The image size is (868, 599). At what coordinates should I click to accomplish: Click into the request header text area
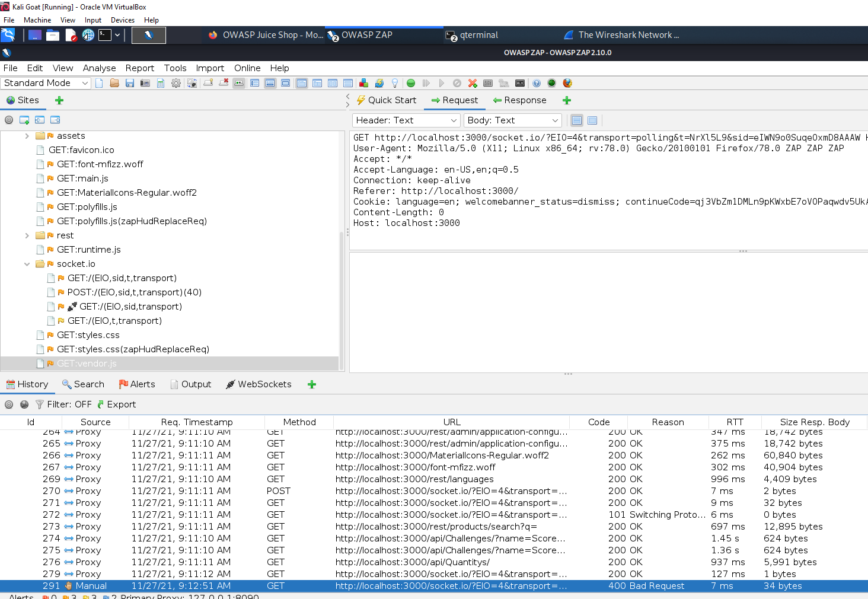608,190
